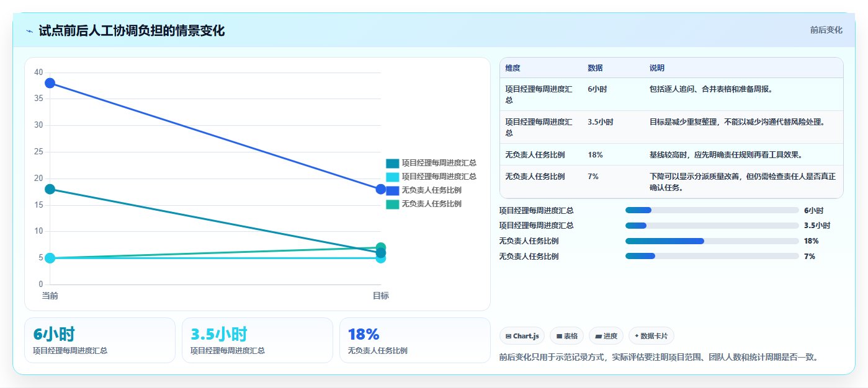Click the 表格 chip label
Image resolution: width=868 pixels, height=388 pixels.
tap(571, 336)
